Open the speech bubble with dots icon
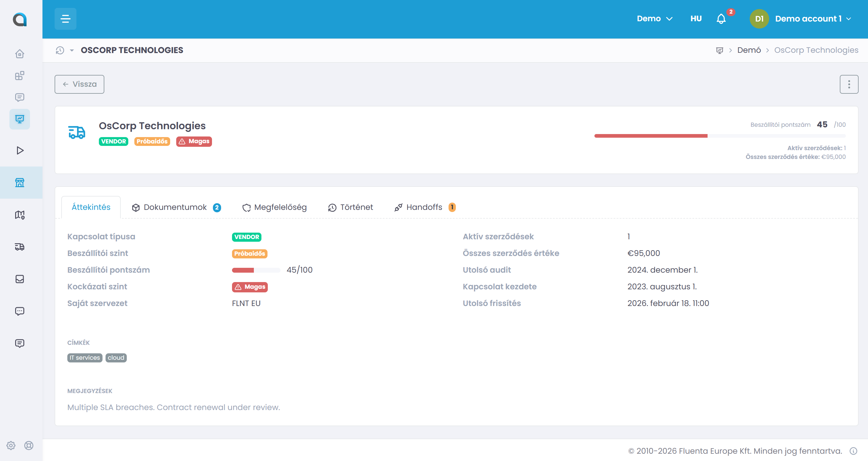This screenshot has width=868, height=461. tap(19, 311)
